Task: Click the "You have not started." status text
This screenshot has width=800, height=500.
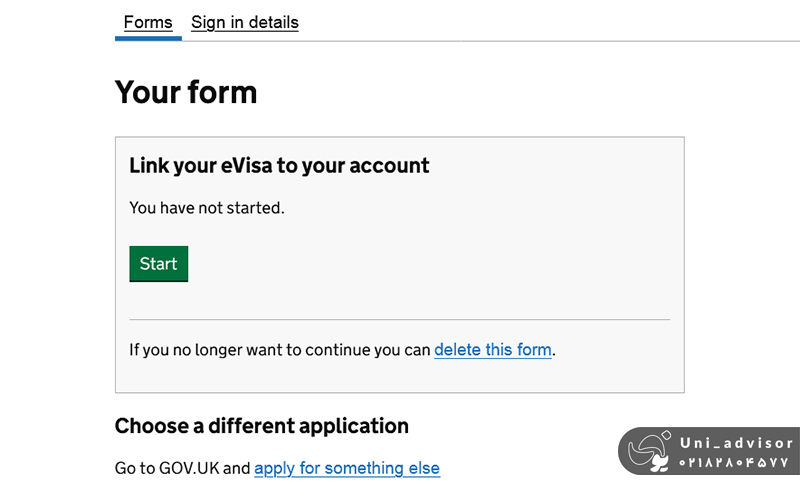Action: click(207, 208)
